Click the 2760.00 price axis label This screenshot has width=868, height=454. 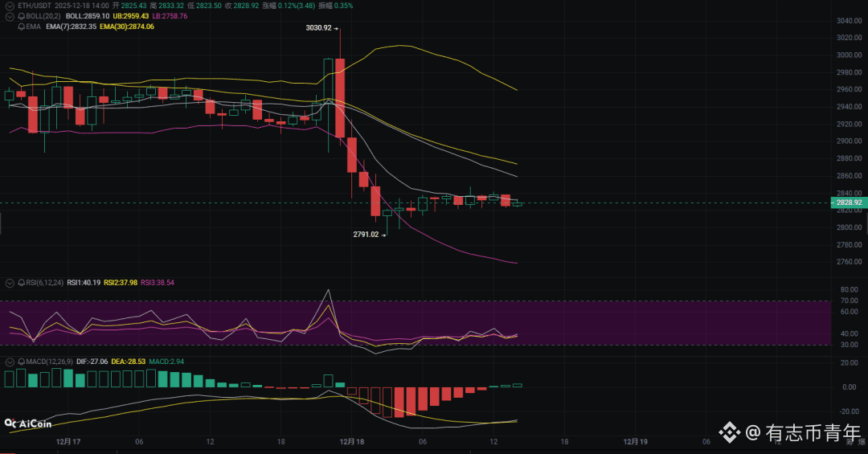click(850, 262)
